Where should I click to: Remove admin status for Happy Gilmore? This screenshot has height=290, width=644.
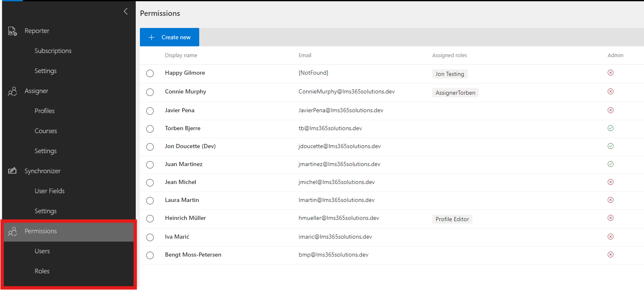click(611, 72)
